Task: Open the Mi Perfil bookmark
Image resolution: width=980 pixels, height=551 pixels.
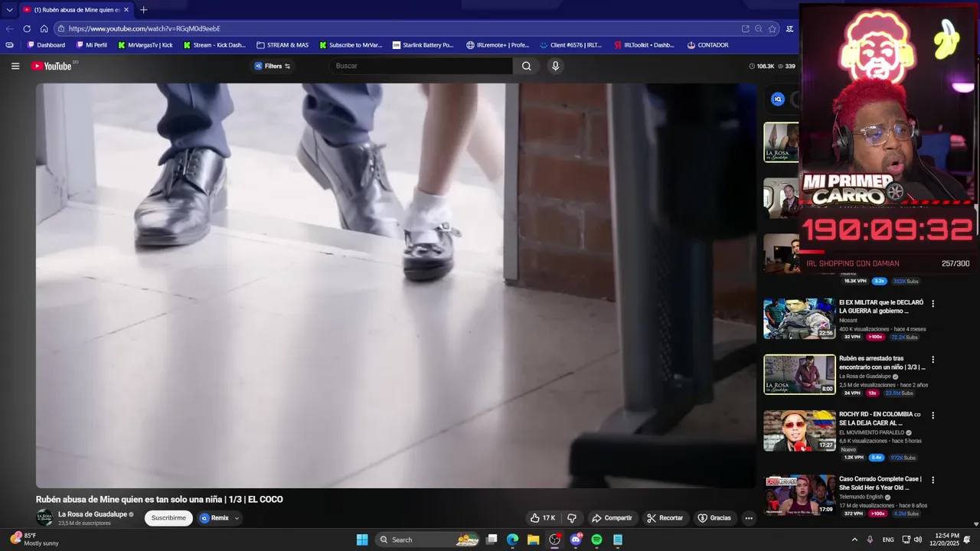Action: pyautogui.click(x=92, y=45)
